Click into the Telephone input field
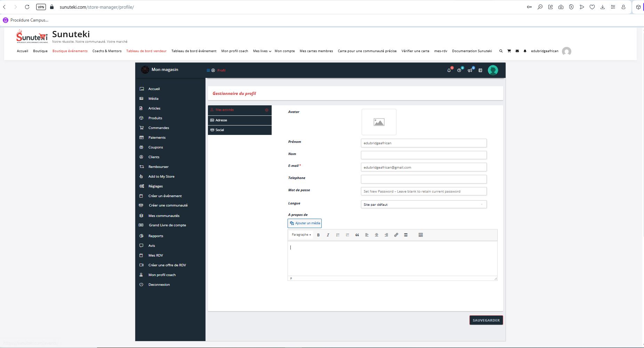The height and width of the screenshot is (348, 644). coord(424,179)
